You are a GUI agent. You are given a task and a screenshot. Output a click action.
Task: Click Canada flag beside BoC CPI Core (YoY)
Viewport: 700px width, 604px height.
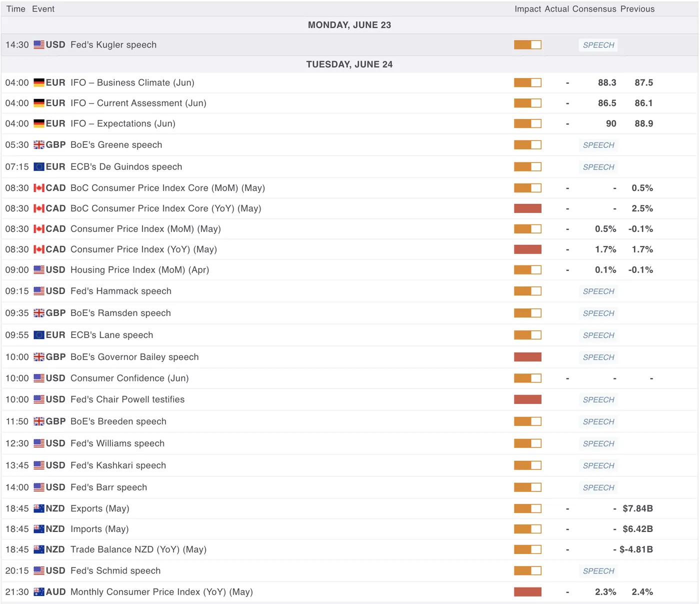coord(39,208)
